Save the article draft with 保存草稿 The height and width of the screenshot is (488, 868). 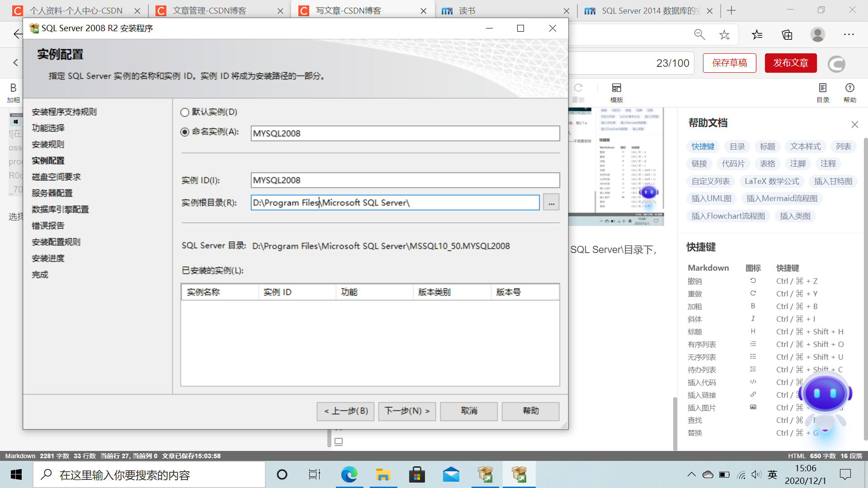730,63
